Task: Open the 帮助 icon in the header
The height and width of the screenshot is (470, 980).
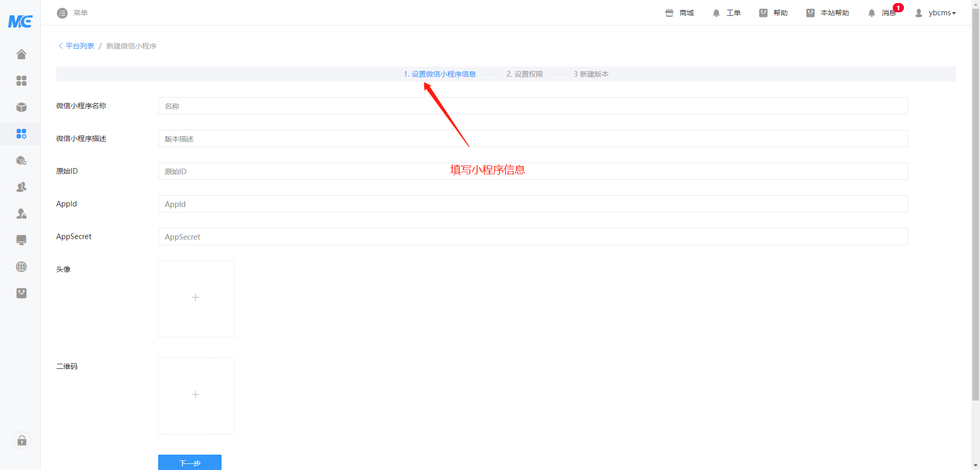Action: point(763,13)
